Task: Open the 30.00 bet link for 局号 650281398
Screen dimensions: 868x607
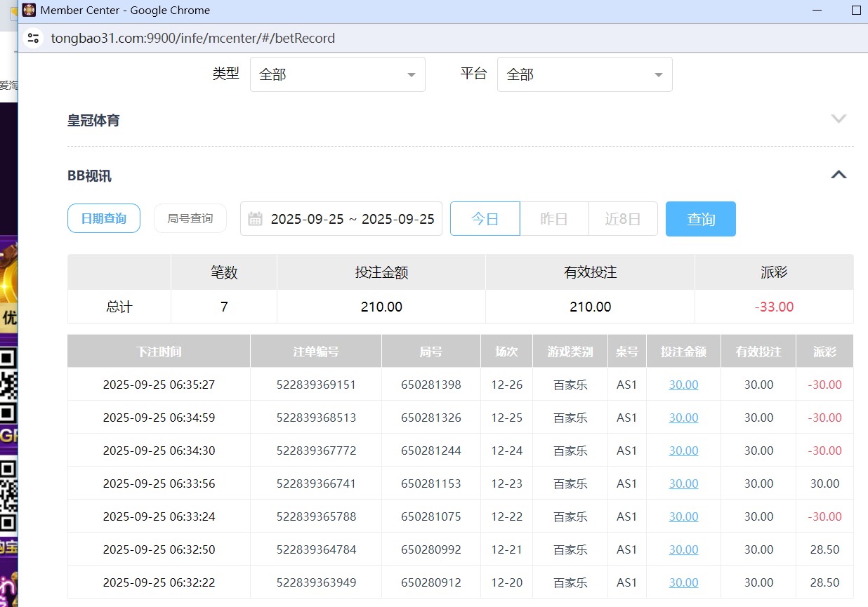Action: (683, 385)
